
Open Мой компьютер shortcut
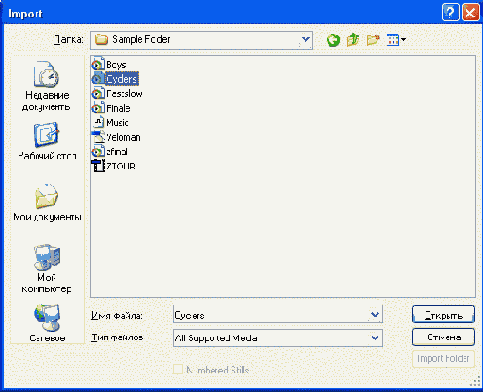tap(47, 269)
